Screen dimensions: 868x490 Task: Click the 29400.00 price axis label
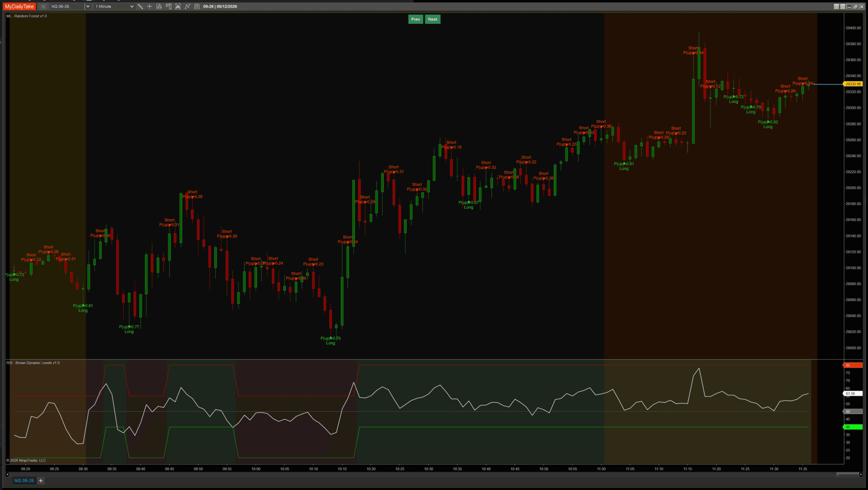click(853, 28)
